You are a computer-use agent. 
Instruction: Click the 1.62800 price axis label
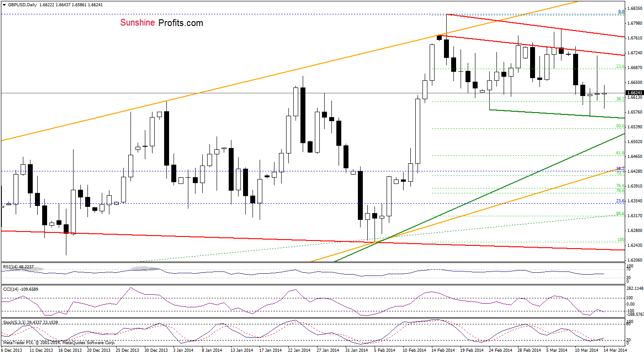pos(635,231)
